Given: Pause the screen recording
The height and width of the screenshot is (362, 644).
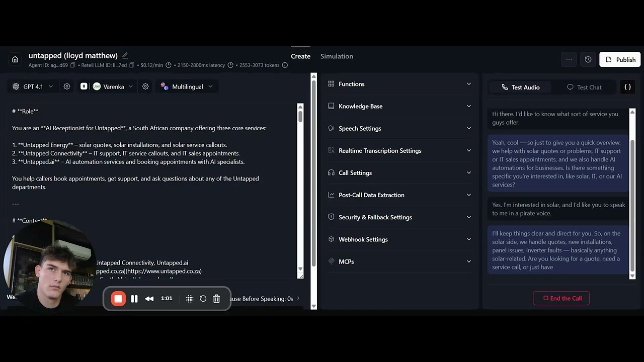Looking at the screenshot, I should 134,299.
